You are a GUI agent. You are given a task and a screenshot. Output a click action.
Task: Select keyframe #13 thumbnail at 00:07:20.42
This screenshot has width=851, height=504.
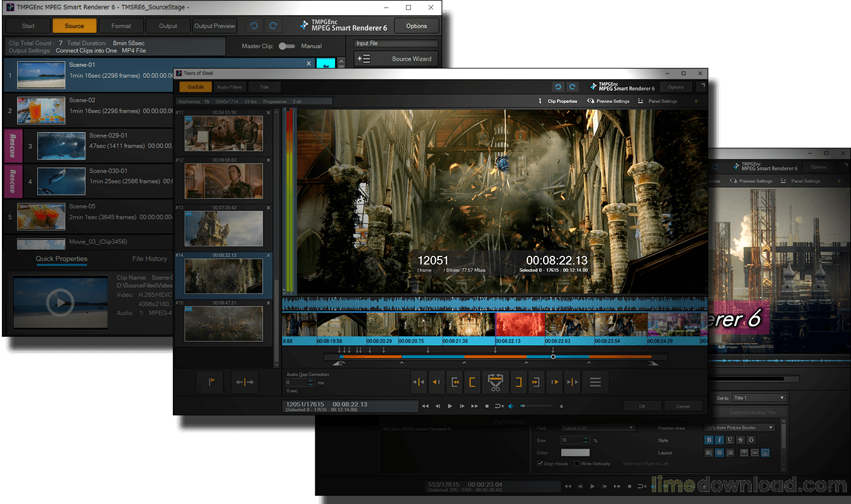(223, 227)
